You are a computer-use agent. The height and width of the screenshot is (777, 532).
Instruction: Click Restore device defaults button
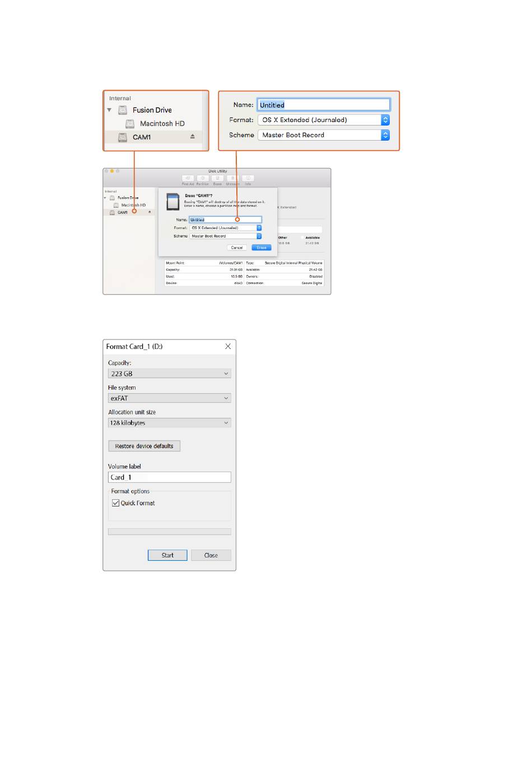[144, 446]
